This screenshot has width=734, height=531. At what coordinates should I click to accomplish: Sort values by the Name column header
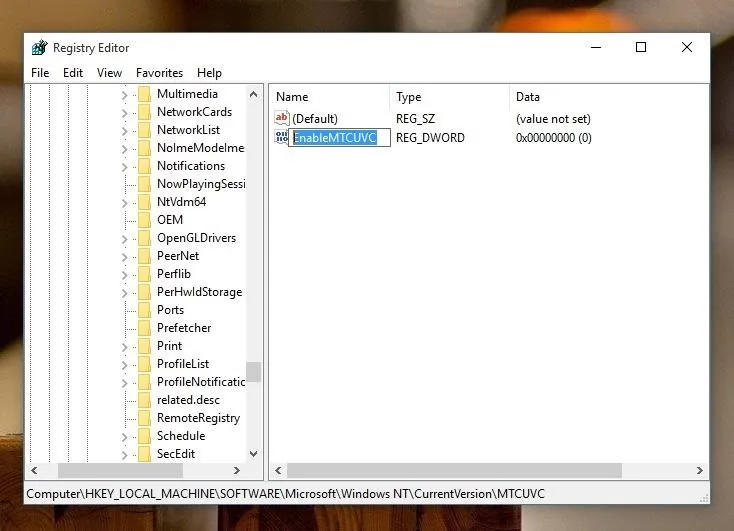[330, 97]
